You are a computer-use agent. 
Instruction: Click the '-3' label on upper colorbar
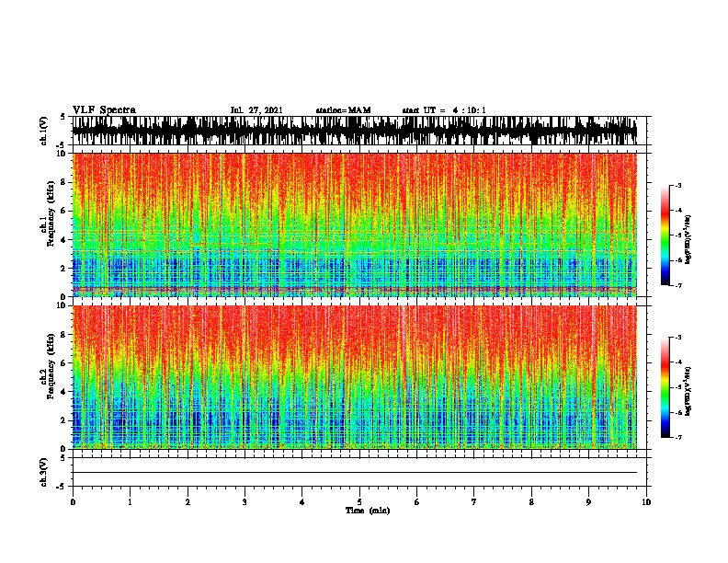pos(677,185)
